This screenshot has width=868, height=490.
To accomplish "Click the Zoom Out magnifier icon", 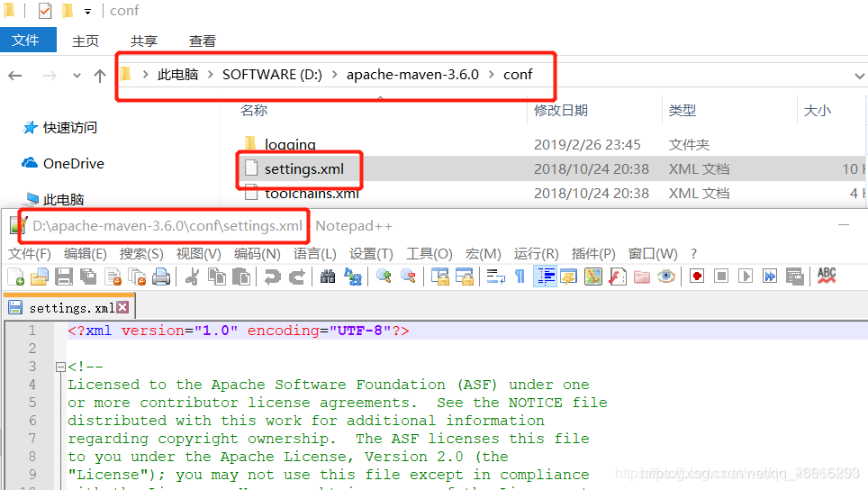I will click(408, 277).
